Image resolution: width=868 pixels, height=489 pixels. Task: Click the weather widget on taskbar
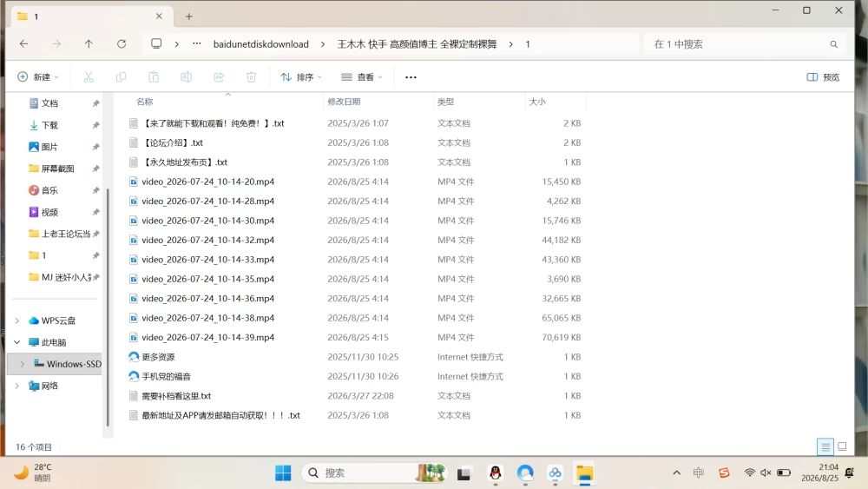[x=33, y=472]
